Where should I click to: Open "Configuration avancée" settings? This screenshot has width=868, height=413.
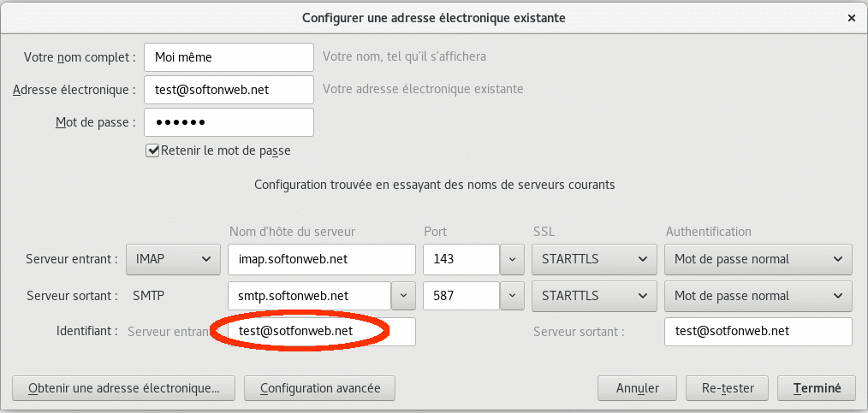319,387
